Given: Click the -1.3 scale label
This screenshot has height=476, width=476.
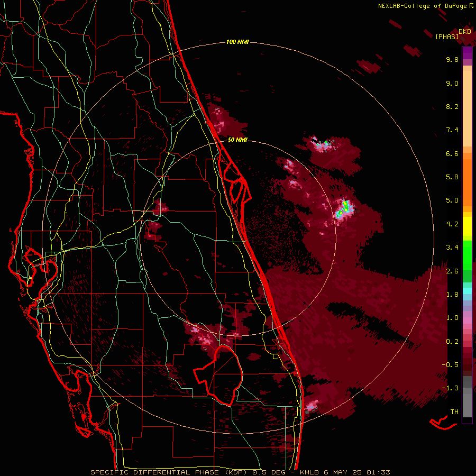Looking at the screenshot, I should point(450,388).
